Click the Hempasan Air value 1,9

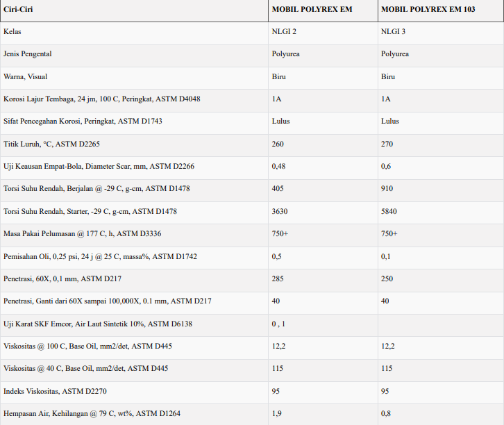(x=276, y=413)
